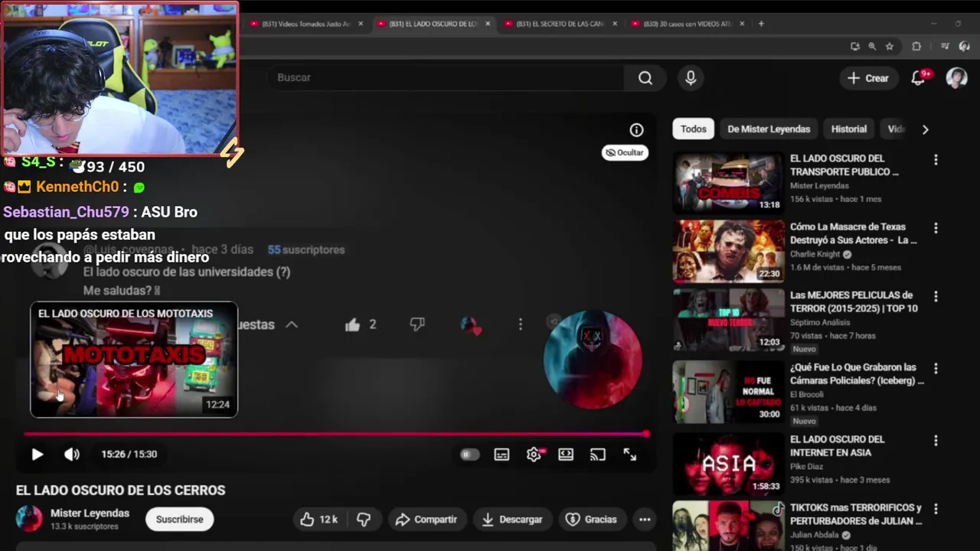Activate voice search microphone
This screenshot has width=980, height=551.
tap(691, 78)
